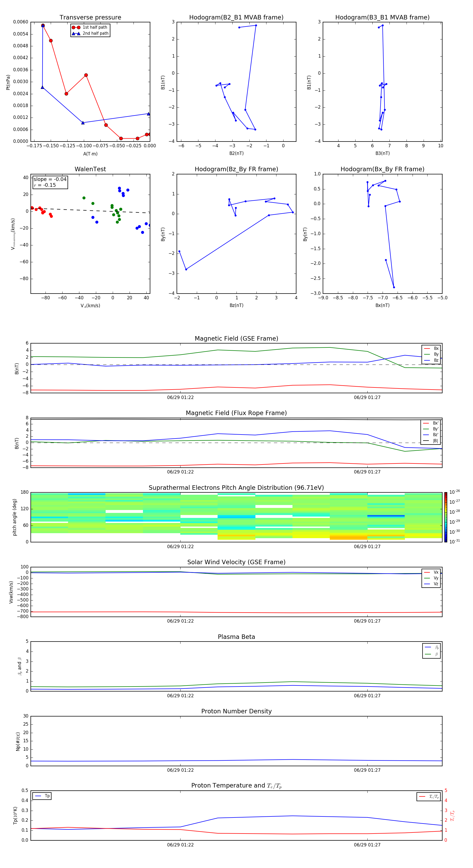
Task: Click the 'B2(nT)' x-axis label
Action: coord(236,153)
